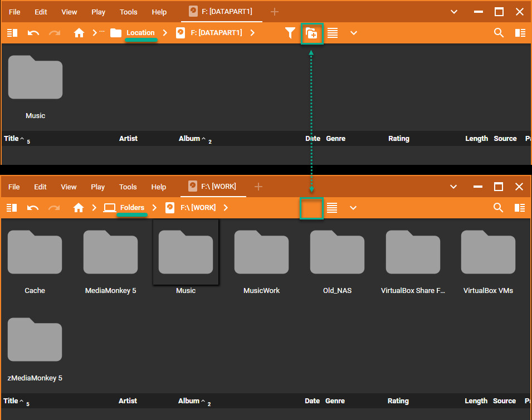Open the tab list chevron in the bottom title bar

454,187
